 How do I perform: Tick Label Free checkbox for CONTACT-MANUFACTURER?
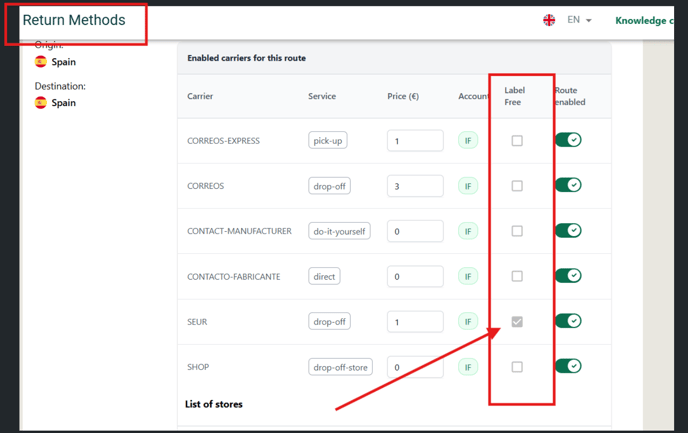517,231
